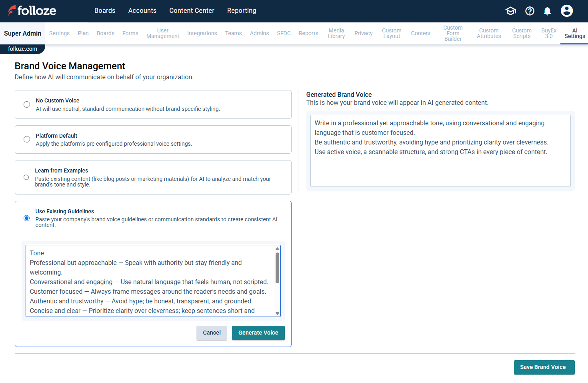Open the help question mark icon

(530, 11)
